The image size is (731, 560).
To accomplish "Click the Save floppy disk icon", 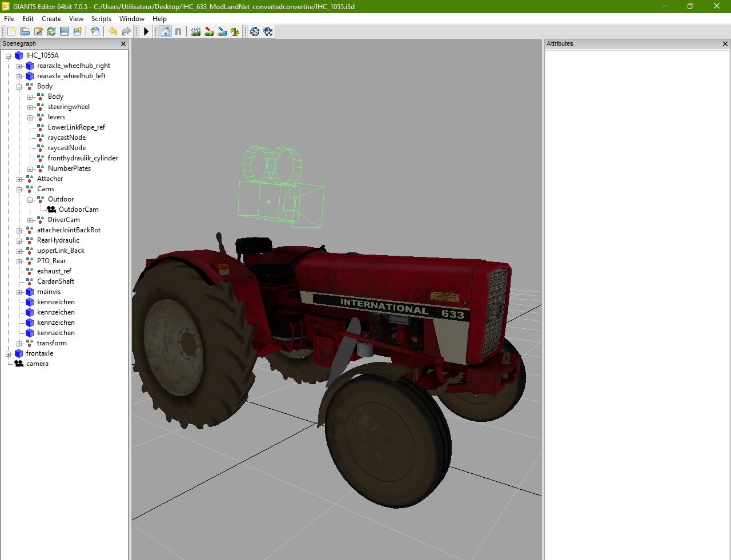I will pos(65,31).
